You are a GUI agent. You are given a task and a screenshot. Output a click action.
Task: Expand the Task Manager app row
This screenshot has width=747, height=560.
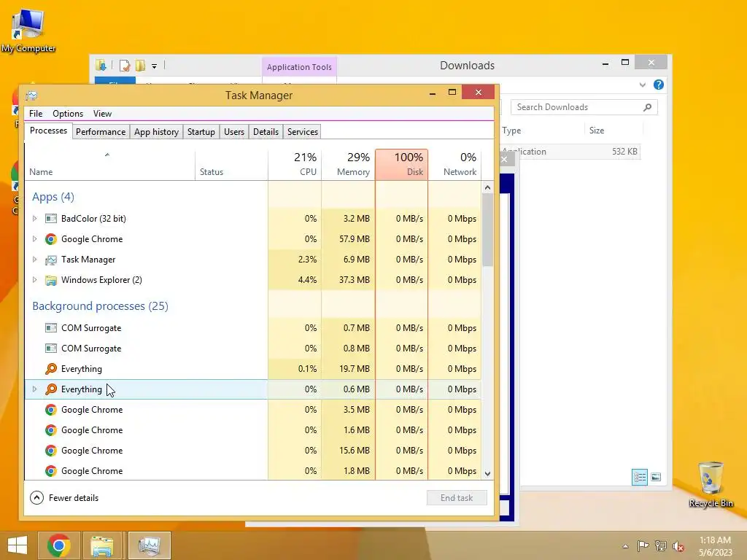[x=34, y=260]
